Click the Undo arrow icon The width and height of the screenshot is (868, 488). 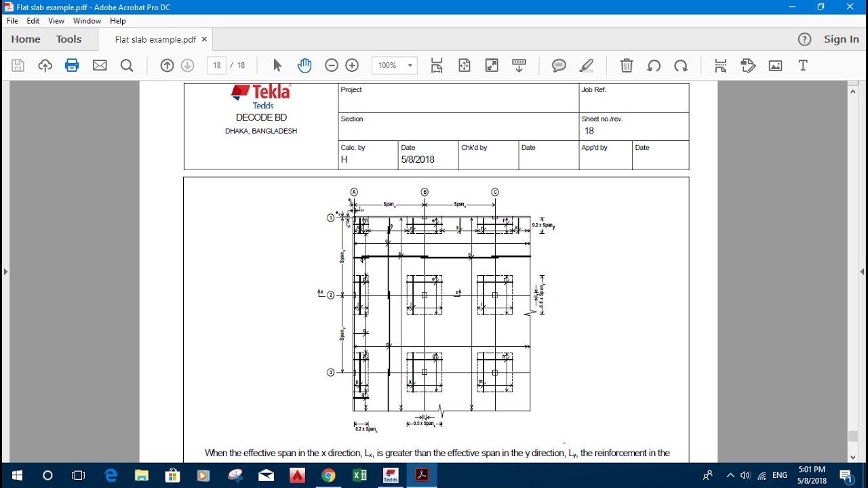(x=654, y=65)
